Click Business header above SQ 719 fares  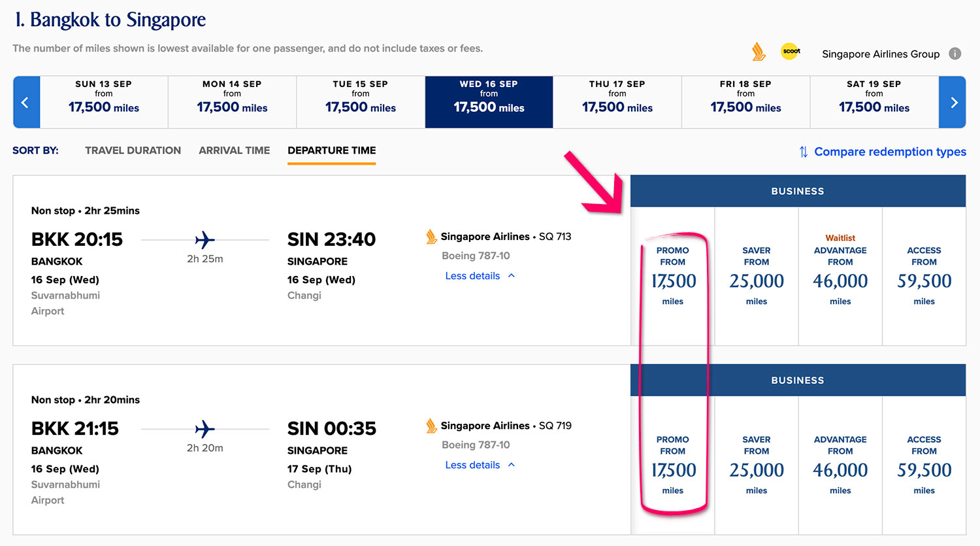pyautogui.click(x=798, y=380)
